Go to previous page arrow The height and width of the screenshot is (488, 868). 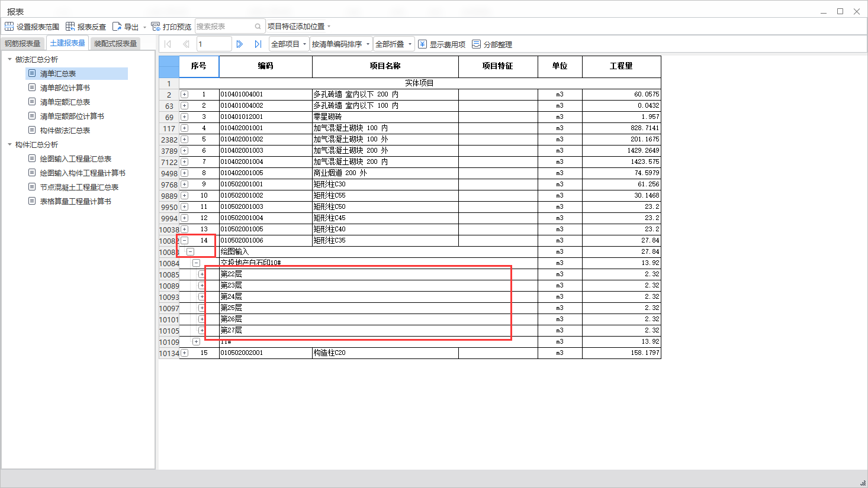click(x=186, y=44)
